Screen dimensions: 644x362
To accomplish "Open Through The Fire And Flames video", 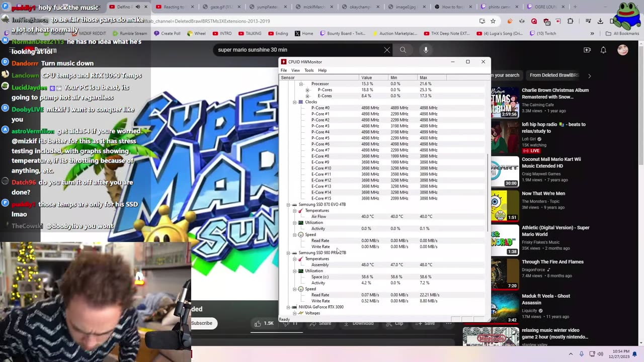I will (552, 262).
